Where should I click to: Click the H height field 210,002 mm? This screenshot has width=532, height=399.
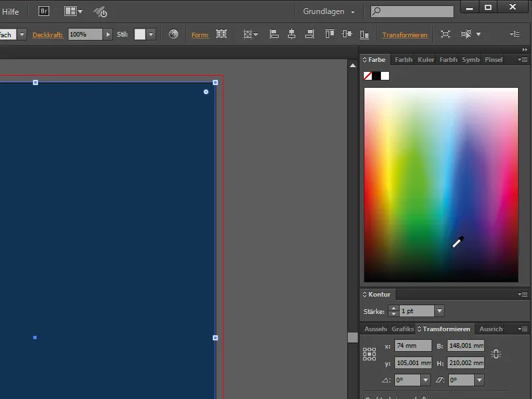pos(466,363)
